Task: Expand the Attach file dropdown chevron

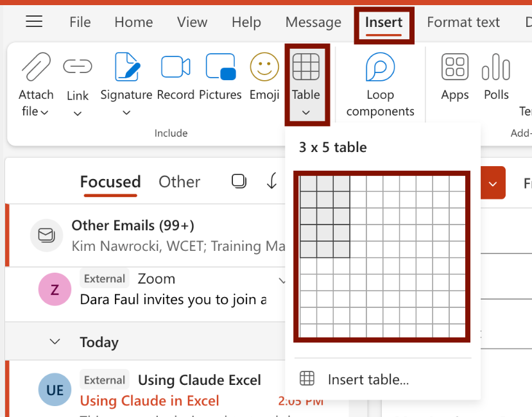Action: tap(45, 111)
